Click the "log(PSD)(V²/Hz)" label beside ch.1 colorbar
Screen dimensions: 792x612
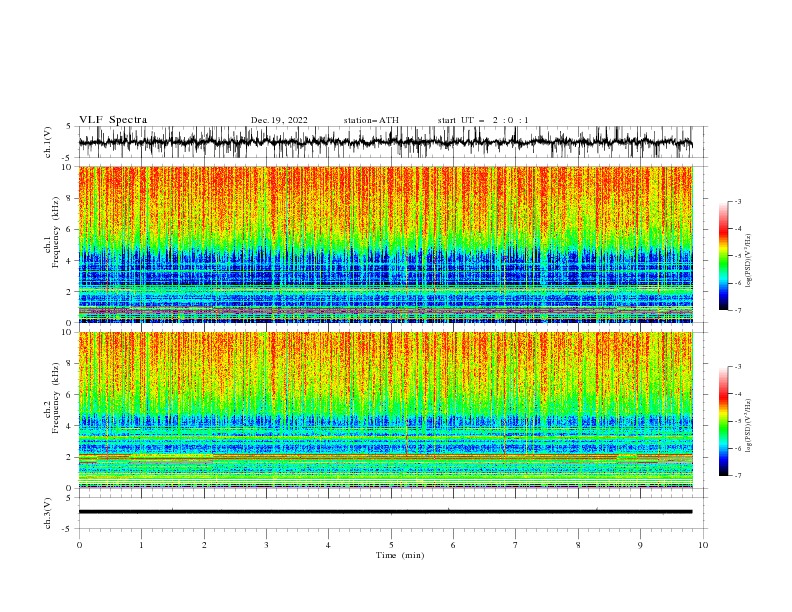pyautogui.click(x=749, y=261)
